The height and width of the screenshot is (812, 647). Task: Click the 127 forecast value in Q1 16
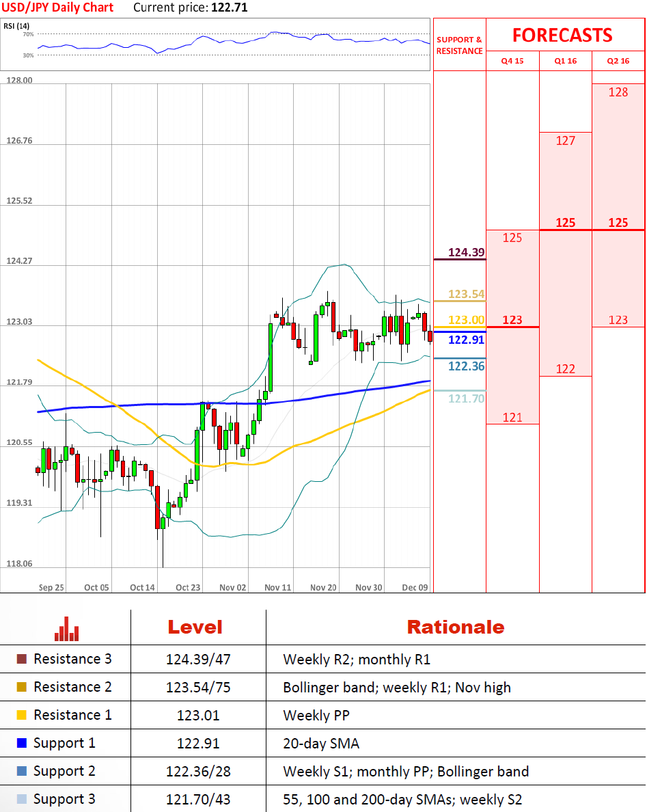coord(565,141)
